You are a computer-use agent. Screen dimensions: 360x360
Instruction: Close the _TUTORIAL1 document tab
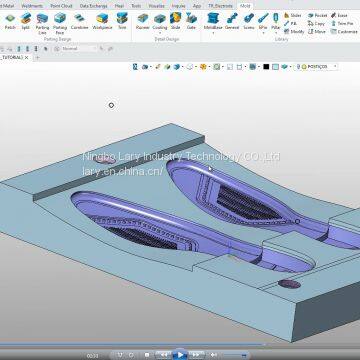[x=27, y=58]
